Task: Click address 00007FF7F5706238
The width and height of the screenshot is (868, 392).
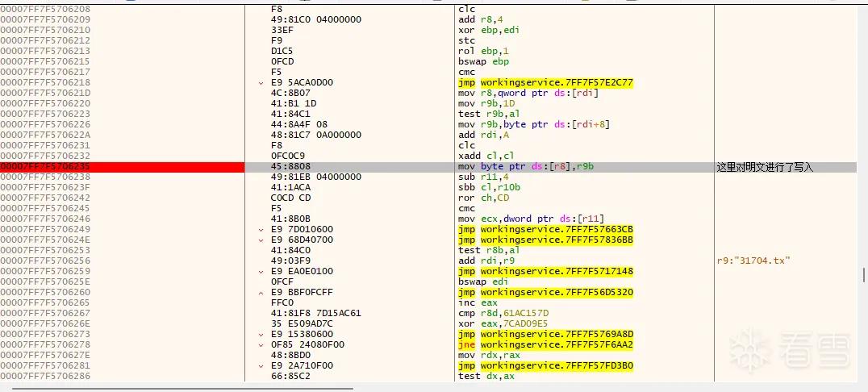Action: (45, 177)
